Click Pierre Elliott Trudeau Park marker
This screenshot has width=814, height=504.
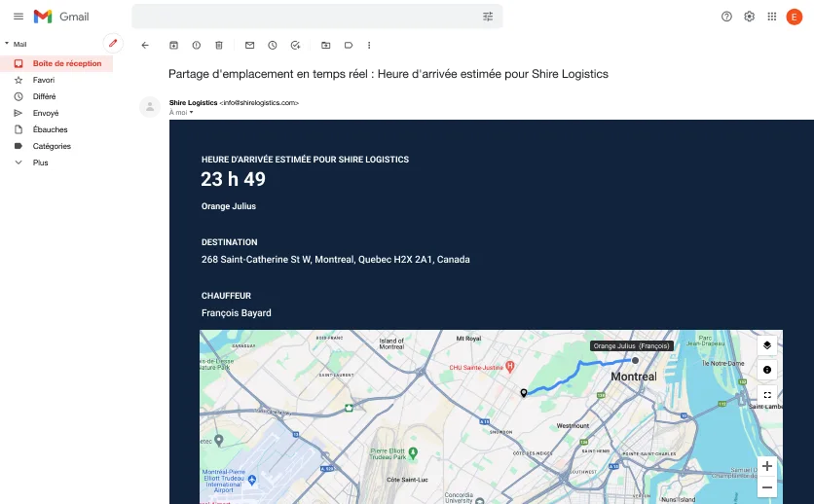pyautogui.click(x=413, y=452)
